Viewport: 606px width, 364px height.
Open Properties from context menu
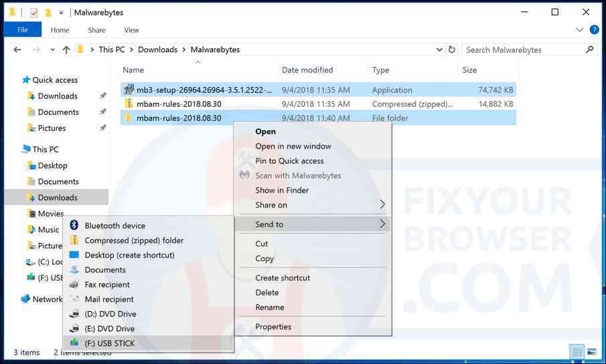coord(273,326)
